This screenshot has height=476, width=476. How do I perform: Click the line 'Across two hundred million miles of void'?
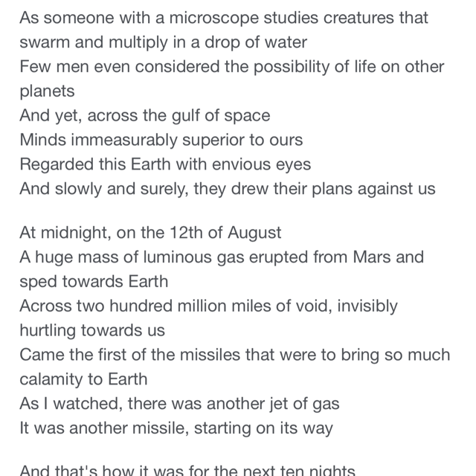coord(208,306)
